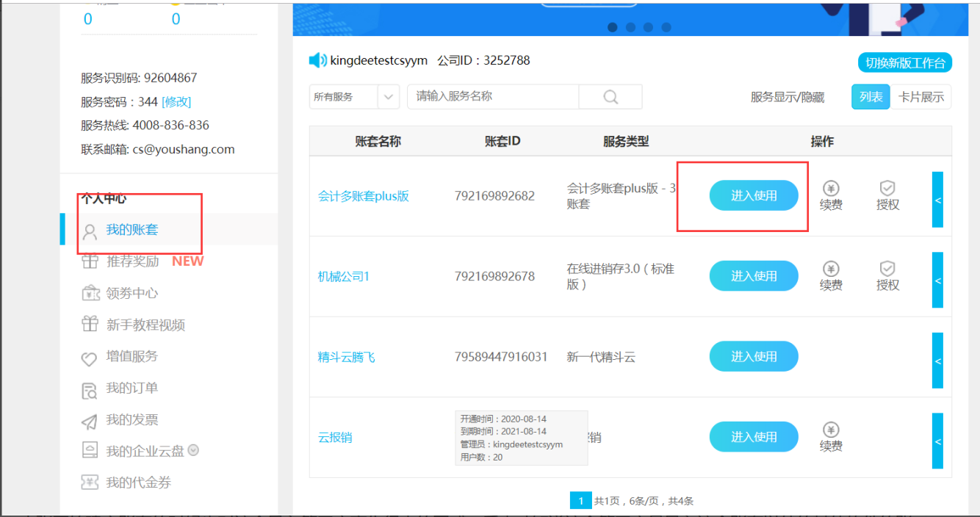This screenshot has height=517, width=980.
Task: Click the 推荐奖励 gift icon
Action: tap(90, 261)
